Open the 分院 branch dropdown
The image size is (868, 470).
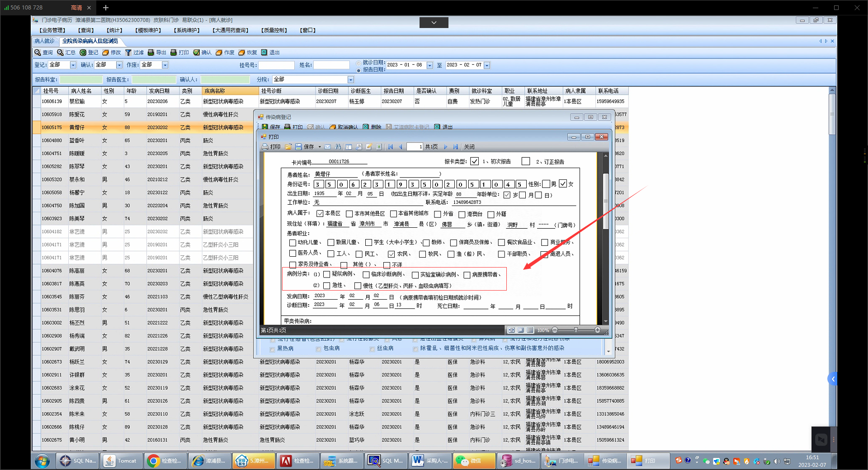[350, 80]
